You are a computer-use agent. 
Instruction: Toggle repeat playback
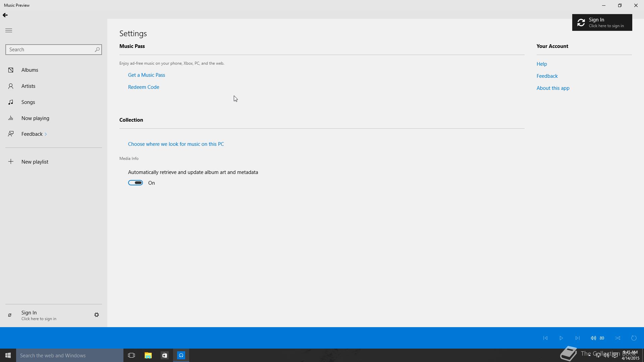pyautogui.click(x=634, y=338)
